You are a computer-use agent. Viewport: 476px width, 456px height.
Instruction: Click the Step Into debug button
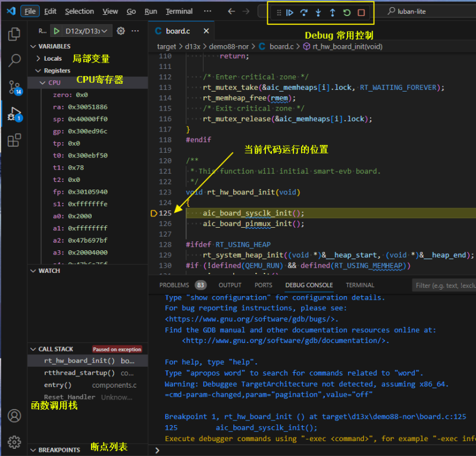click(x=318, y=12)
